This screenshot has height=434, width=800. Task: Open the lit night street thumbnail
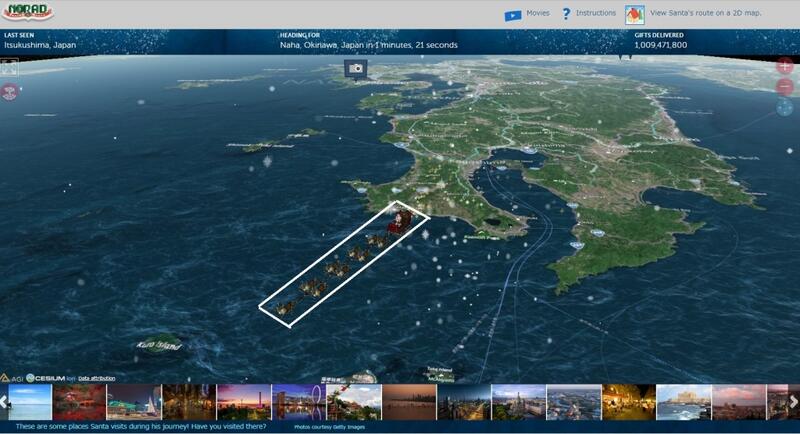[189, 402]
